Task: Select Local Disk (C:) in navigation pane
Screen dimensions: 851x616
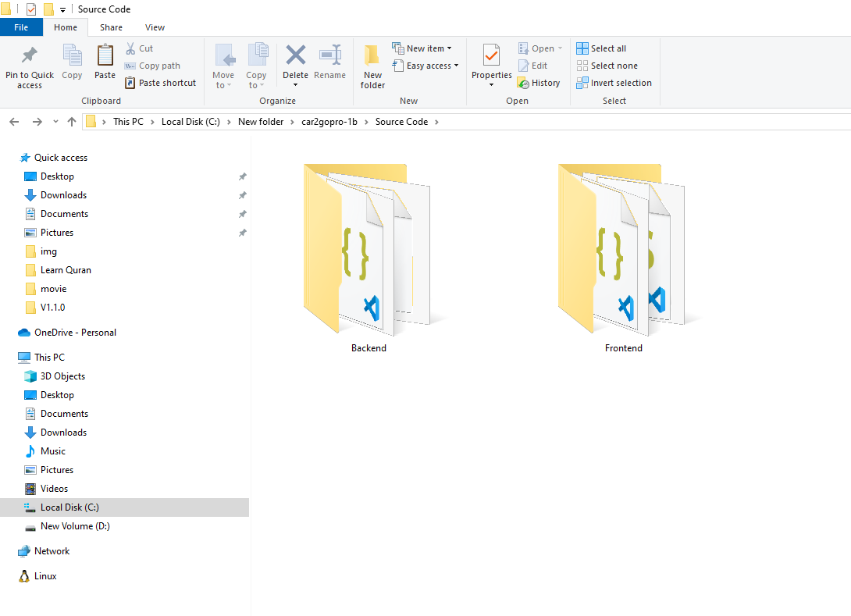Action: (x=124, y=507)
